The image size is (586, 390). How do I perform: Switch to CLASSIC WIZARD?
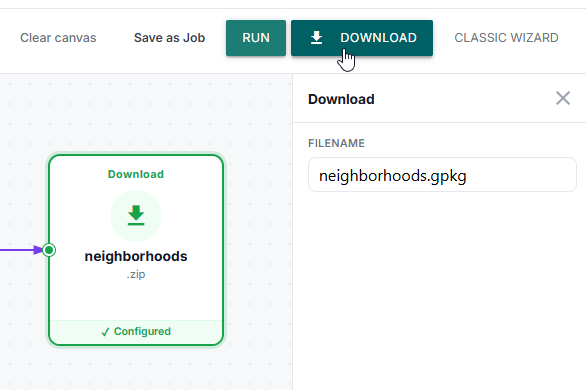point(506,38)
